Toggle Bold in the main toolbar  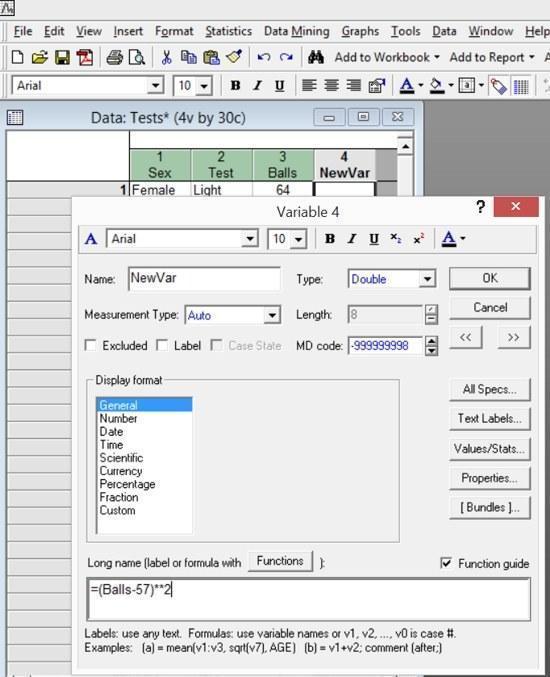click(x=235, y=85)
